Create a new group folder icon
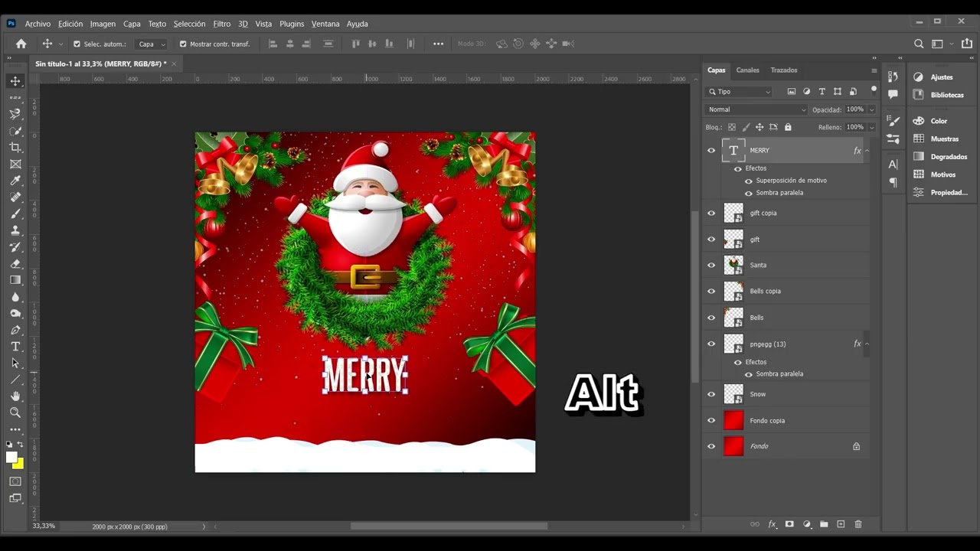Screen dimensions: 980x551 pyautogui.click(x=824, y=524)
